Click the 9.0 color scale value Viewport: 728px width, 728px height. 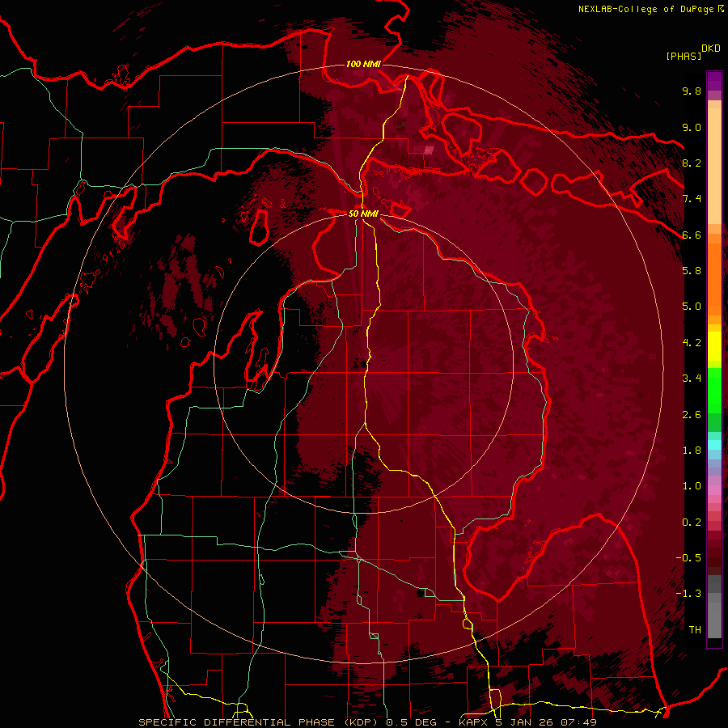pyautogui.click(x=692, y=127)
